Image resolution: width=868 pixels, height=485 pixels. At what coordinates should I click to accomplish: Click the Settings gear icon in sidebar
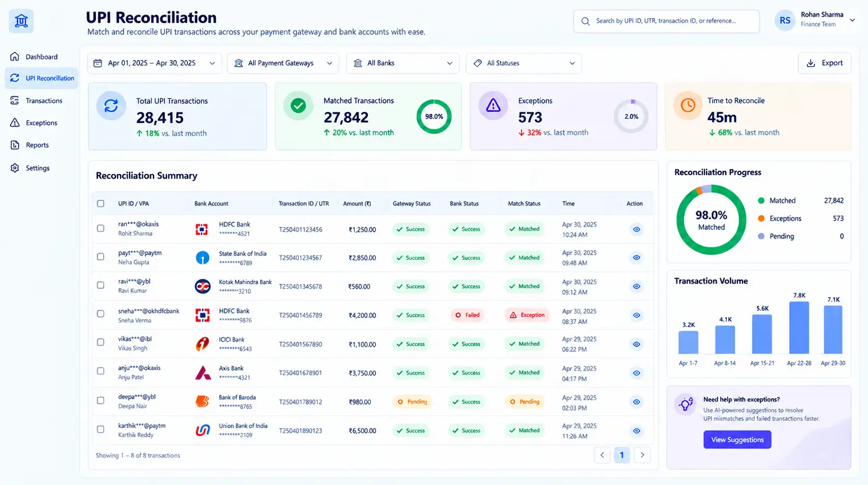15,168
